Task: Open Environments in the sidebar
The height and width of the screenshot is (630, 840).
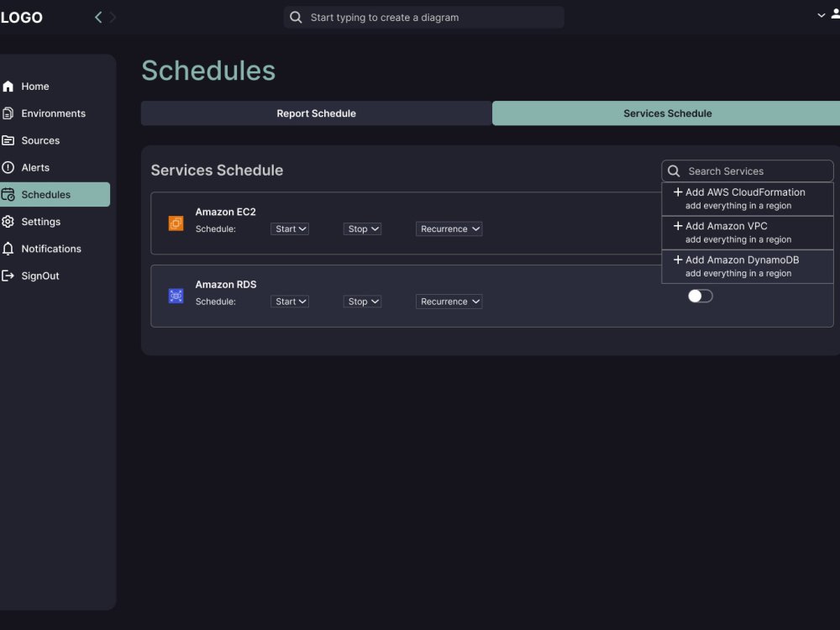Action: click(55, 113)
